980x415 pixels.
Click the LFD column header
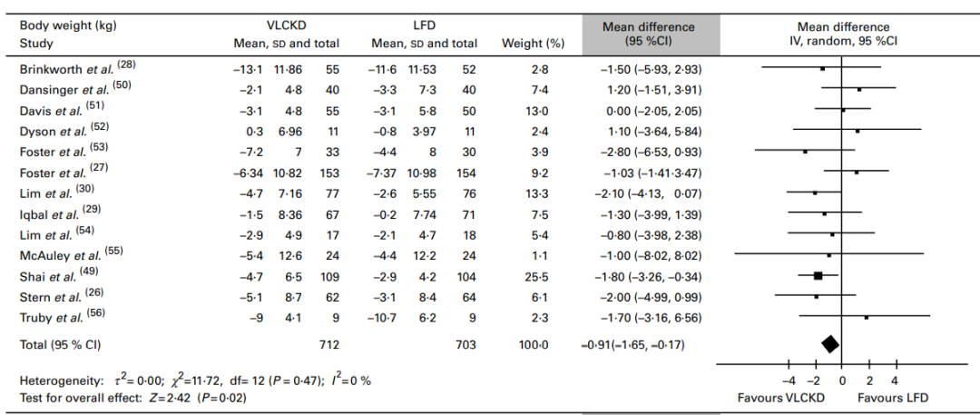click(x=424, y=27)
